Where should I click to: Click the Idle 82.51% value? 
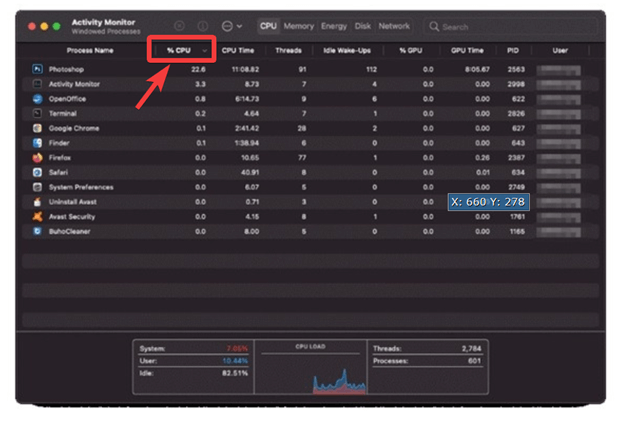pyautogui.click(x=235, y=373)
